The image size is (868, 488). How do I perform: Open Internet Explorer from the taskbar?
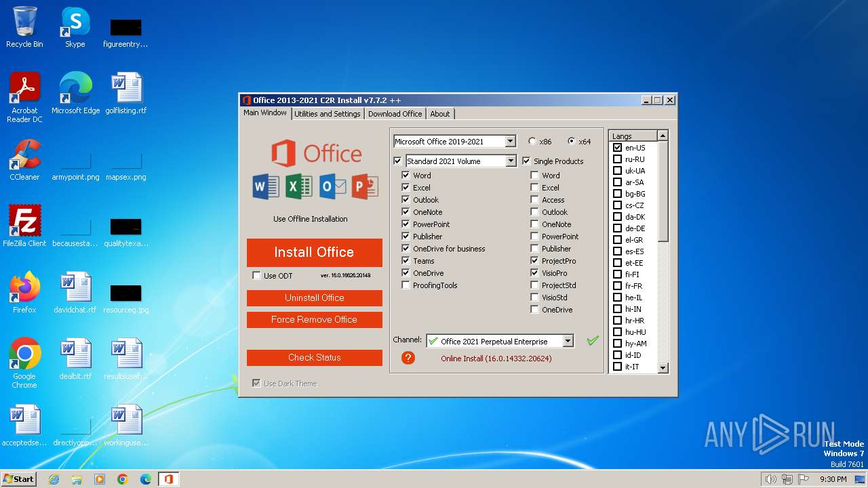pos(54,479)
